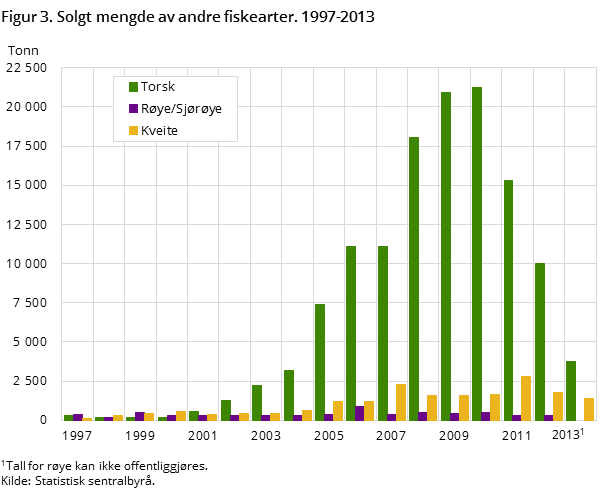Click the third tallest green Torsk bar

[x=414, y=278]
